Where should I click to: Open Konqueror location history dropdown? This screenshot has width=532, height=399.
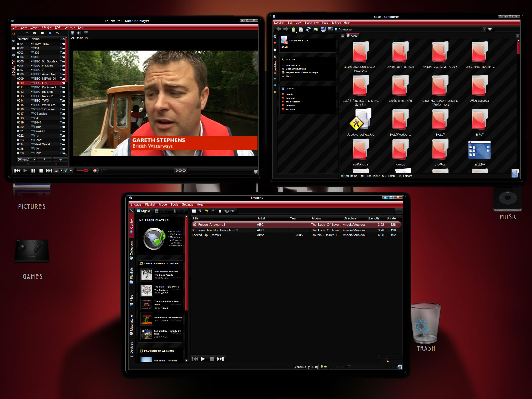pyautogui.click(x=484, y=29)
